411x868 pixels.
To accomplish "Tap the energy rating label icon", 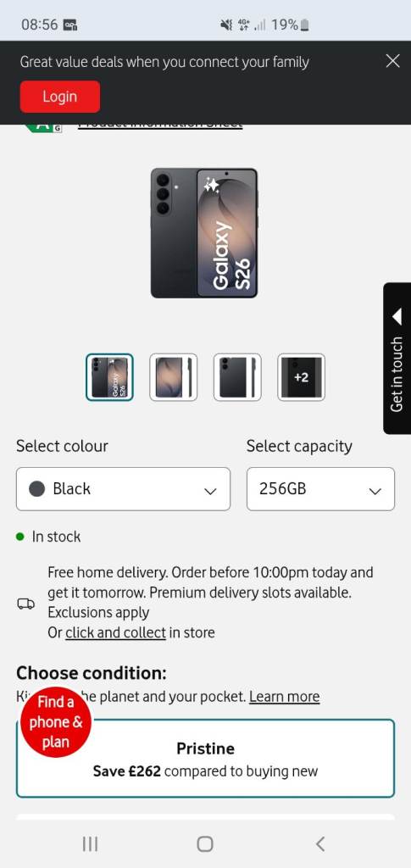I will [43, 127].
